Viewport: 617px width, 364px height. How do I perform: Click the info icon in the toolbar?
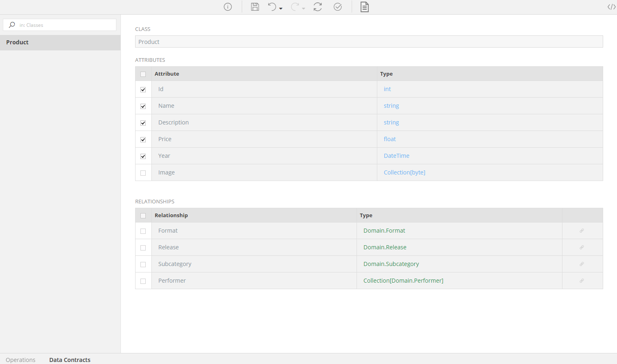point(228,7)
